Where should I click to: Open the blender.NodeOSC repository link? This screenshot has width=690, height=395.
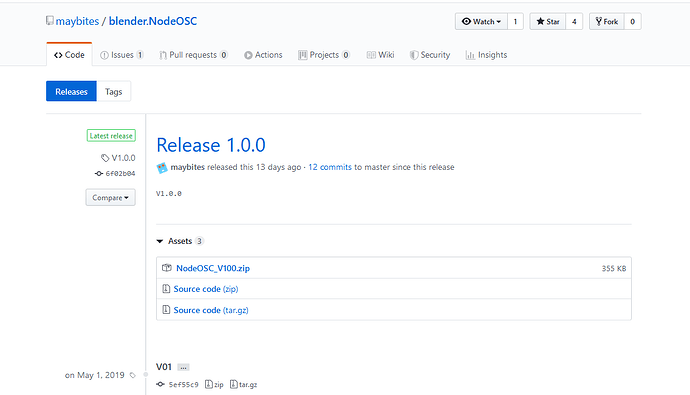click(153, 21)
